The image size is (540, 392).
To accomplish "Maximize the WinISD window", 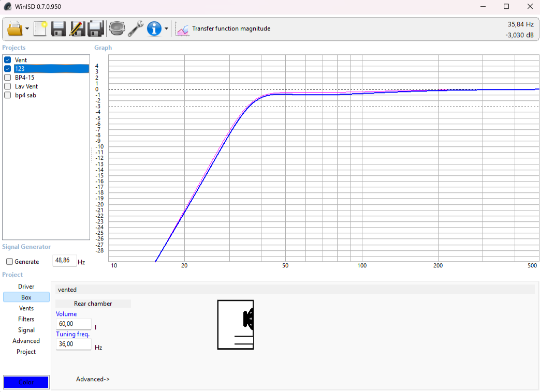I will click(506, 6).
